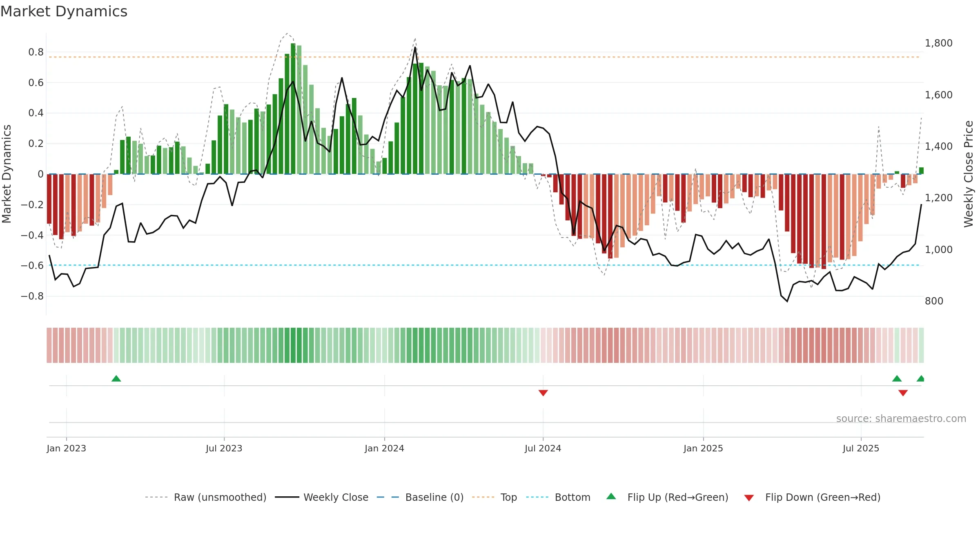Image resolution: width=980 pixels, height=551 pixels.
Task: Click the −0.6 left axis label
Action: [32, 265]
